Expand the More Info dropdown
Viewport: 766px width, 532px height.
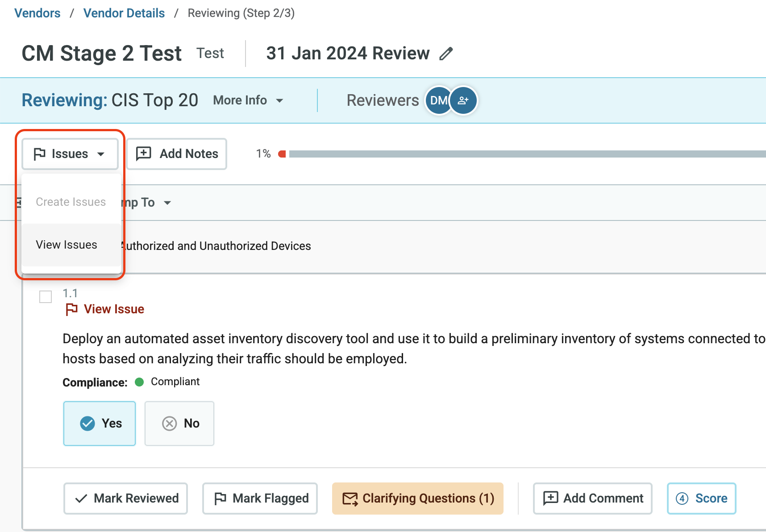248,100
